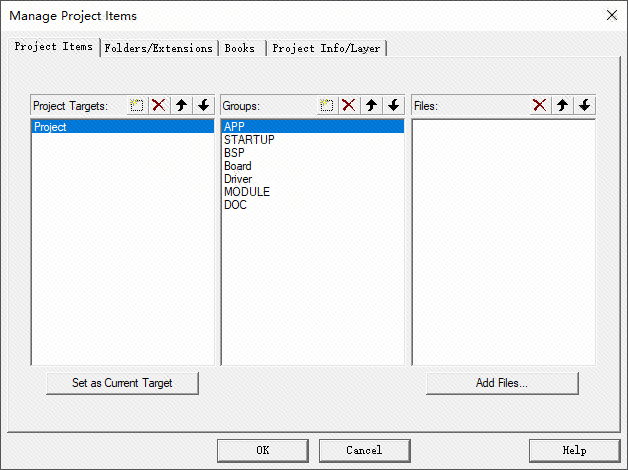Open Project Info/Layer tab
The image size is (628, 470).
(326, 48)
